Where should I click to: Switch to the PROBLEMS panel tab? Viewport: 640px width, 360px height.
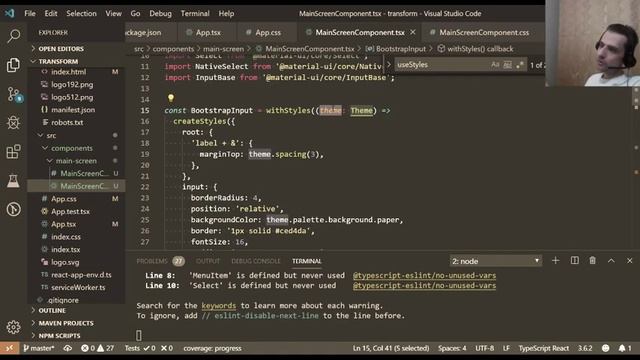coord(160,261)
